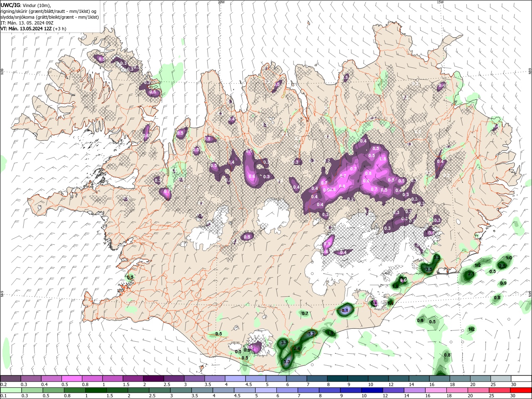Click the '1.9' rainfall value on the south coast

click(x=330, y=333)
